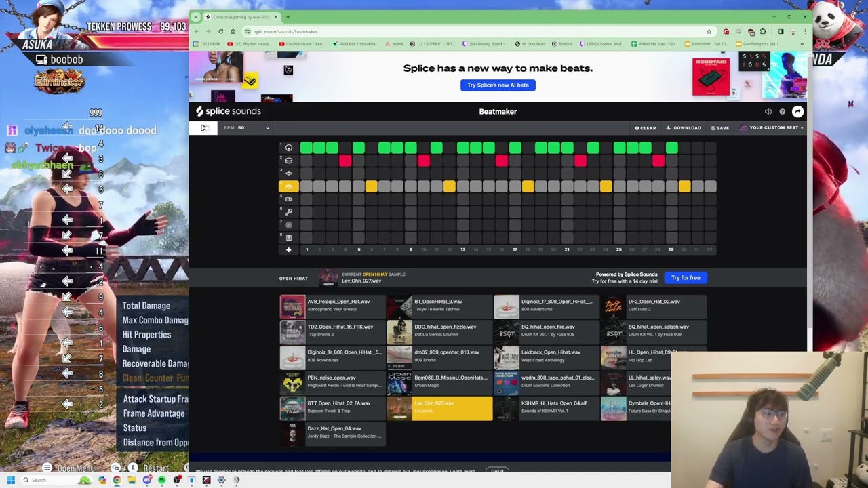This screenshot has height=488, width=868.
Task: Toggle the red snare step 10
Action: (424, 161)
